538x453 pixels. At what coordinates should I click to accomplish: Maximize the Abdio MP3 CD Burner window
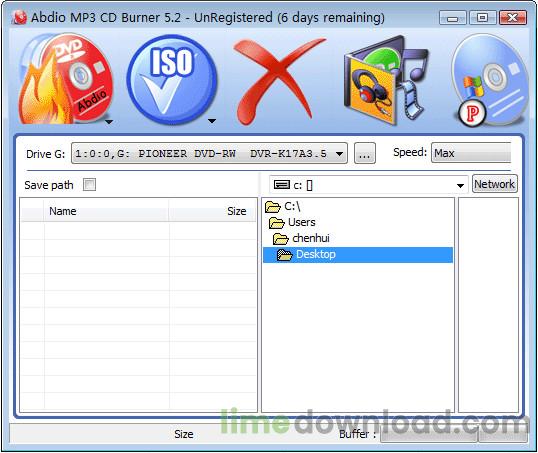[482, 17]
